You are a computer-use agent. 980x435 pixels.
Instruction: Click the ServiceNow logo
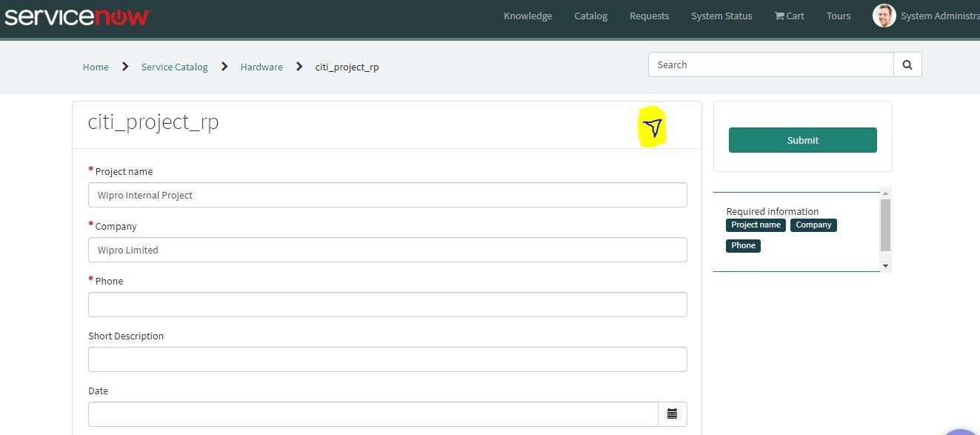click(77, 16)
